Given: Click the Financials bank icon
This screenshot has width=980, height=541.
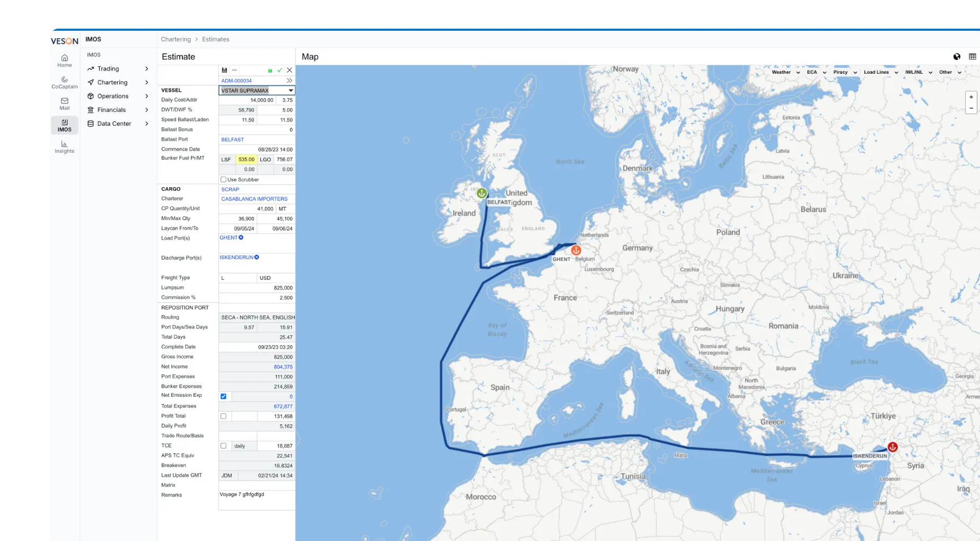Looking at the screenshot, I should tap(91, 110).
